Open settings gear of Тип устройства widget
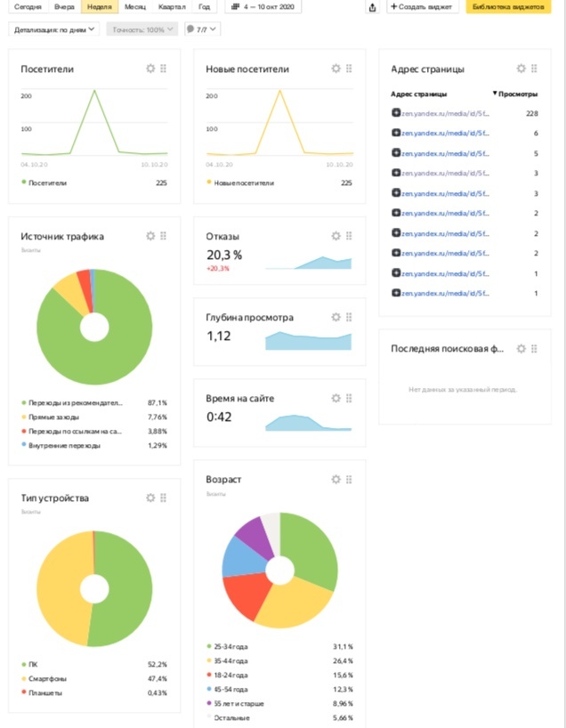The image size is (566, 728). [x=150, y=497]
